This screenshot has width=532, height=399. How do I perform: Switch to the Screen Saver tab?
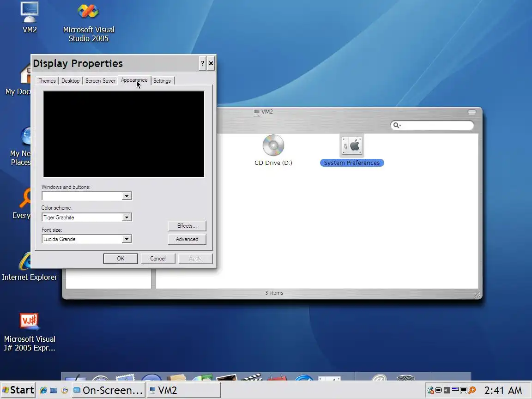(100, 81)
